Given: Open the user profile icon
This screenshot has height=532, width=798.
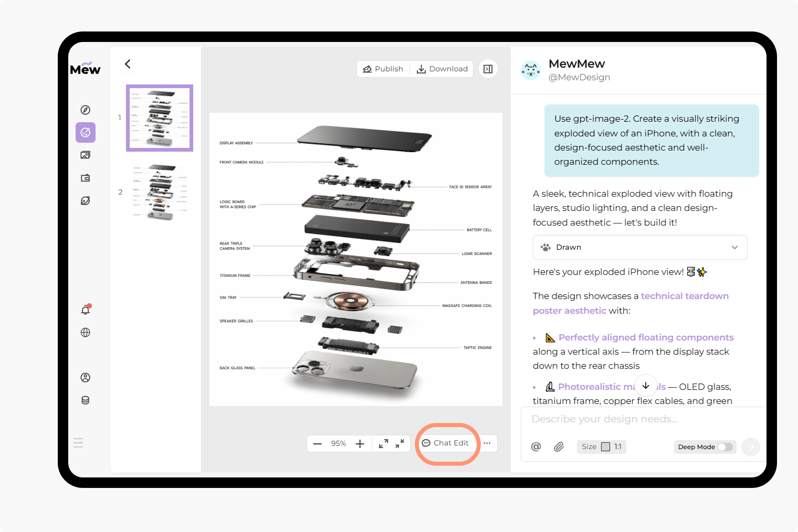Looking at the screenshot, I should coord(86,378).
